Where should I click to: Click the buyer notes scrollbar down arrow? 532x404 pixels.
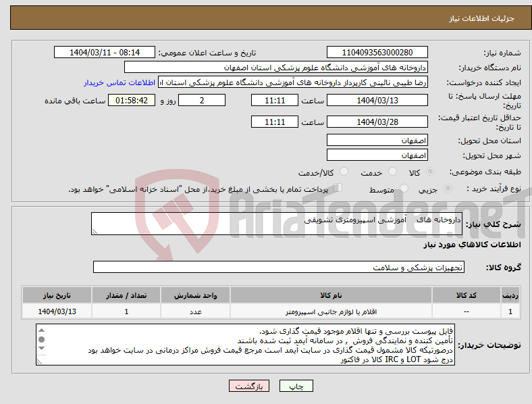[41, 349]
